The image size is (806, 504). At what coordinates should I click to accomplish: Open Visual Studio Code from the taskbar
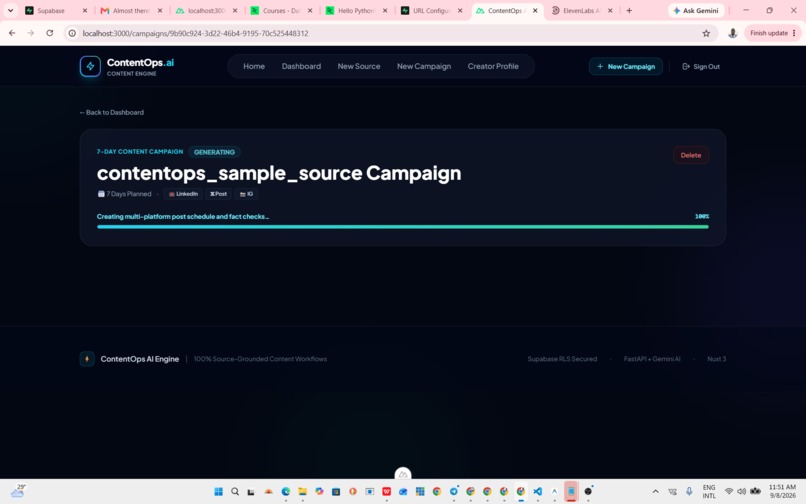(x=538, y=492)
